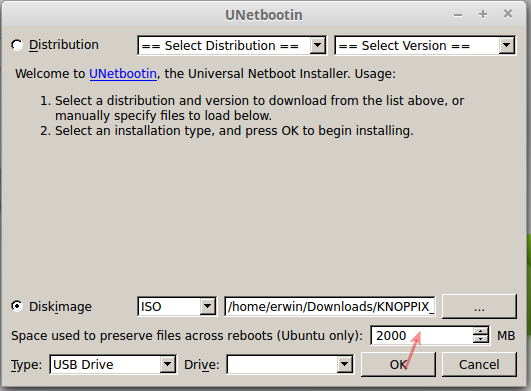
Task: Maximize the UNetbootin window
Action: tap(483, 14)
